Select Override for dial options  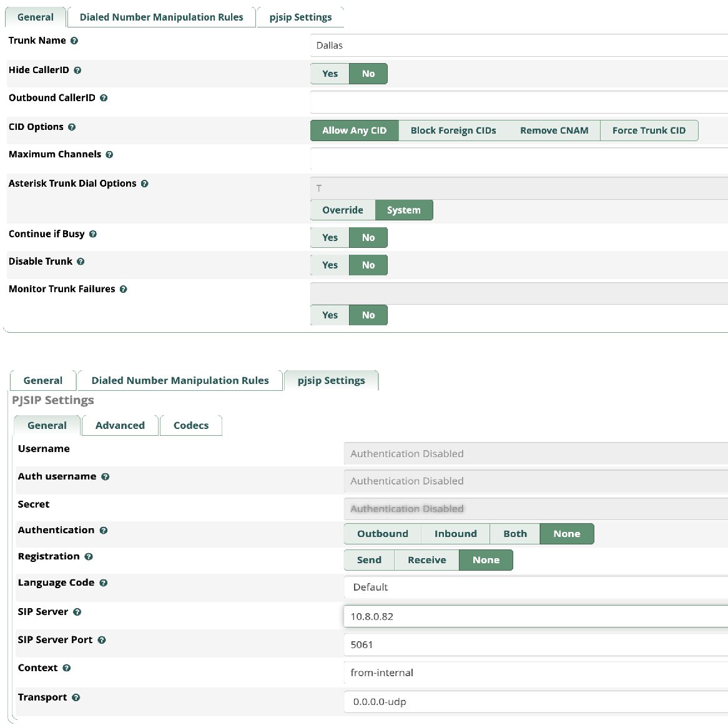(x=342, y=210)
